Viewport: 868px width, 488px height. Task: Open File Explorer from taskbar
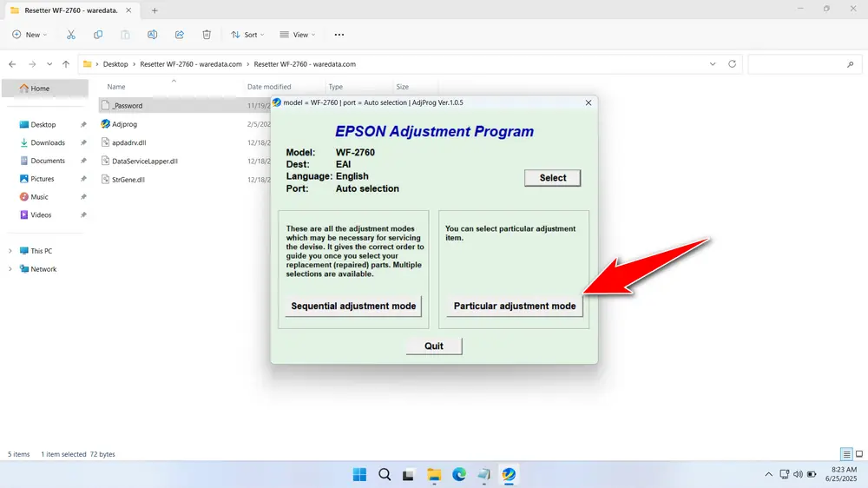[x=434, y=475]
